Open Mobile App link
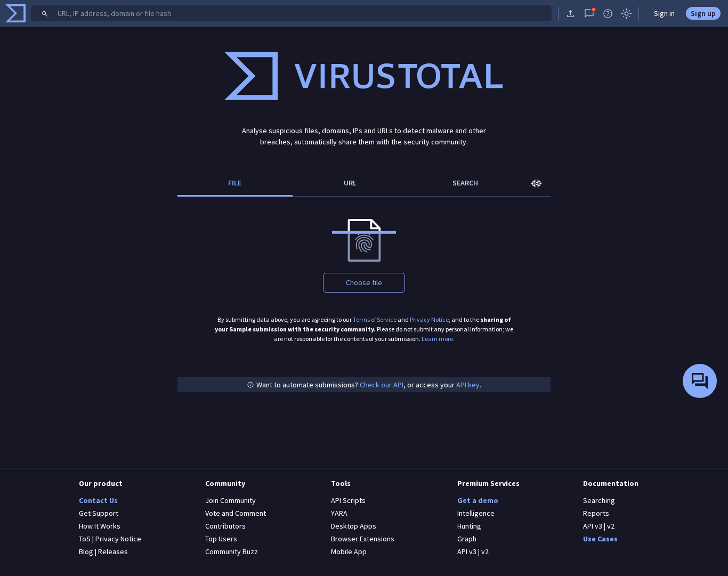Screen dimensions: 728x576 tap(349, 551)
